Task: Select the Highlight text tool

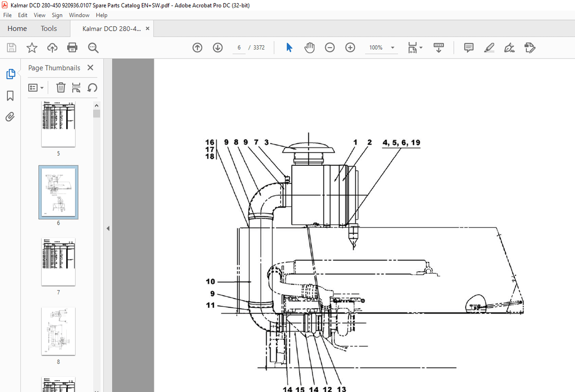Action: coord(489,48)
